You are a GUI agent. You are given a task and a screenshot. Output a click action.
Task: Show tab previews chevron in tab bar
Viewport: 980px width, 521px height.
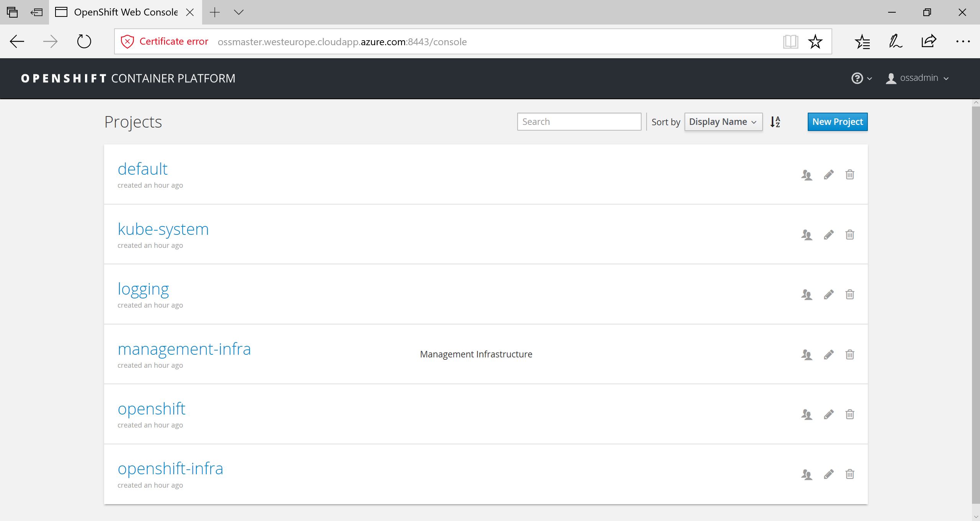(x=238, y=12)
